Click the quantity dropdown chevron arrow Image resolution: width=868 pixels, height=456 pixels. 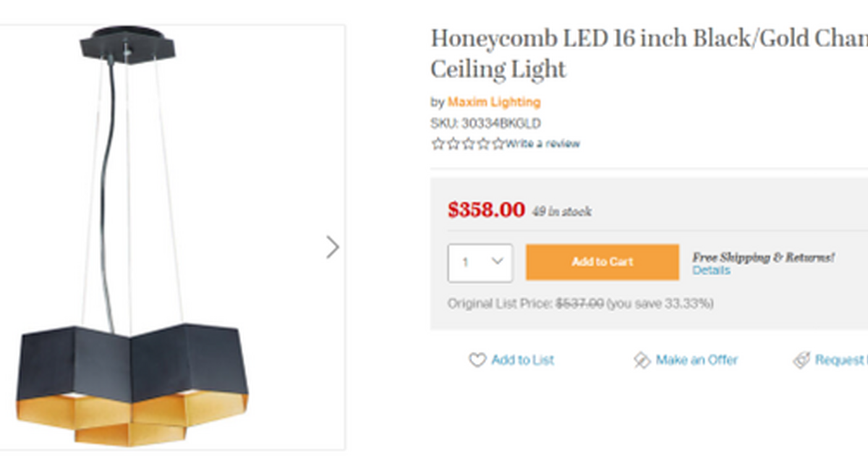[498, 262]
